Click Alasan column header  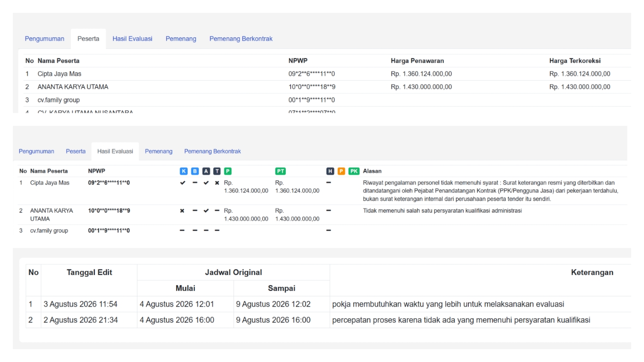coord(372,171)
